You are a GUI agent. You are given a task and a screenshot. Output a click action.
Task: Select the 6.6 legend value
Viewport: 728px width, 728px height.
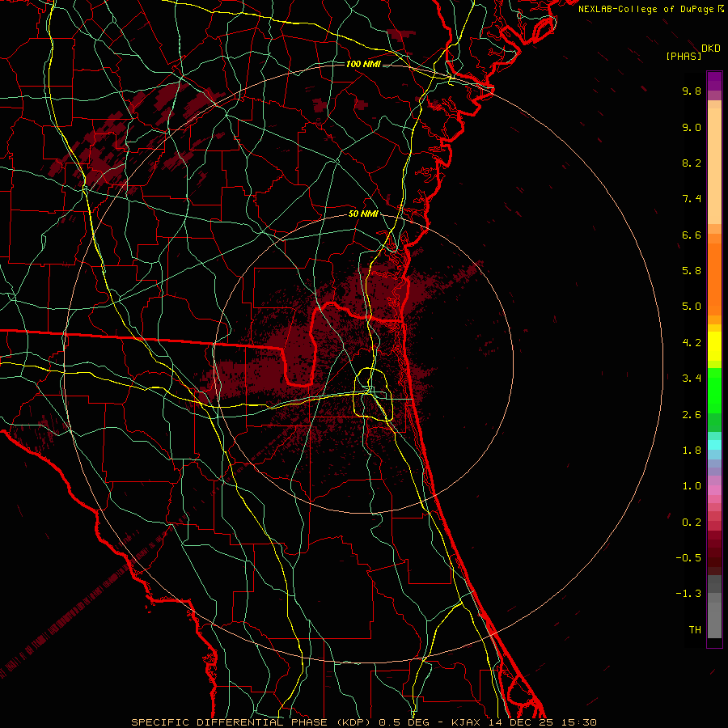click(692, 235)
